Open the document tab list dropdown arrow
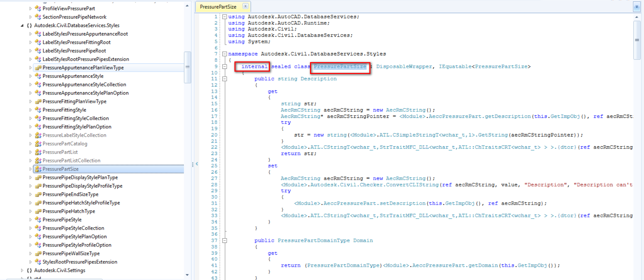The image size is (644, 280). pyautogui.click(x=637, y=6)
